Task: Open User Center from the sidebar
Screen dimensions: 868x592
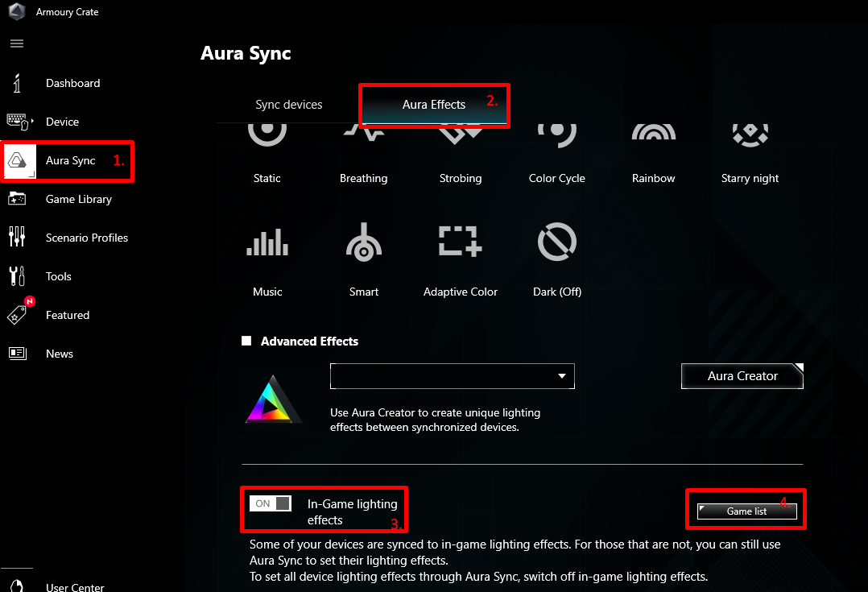Action: 74,586
